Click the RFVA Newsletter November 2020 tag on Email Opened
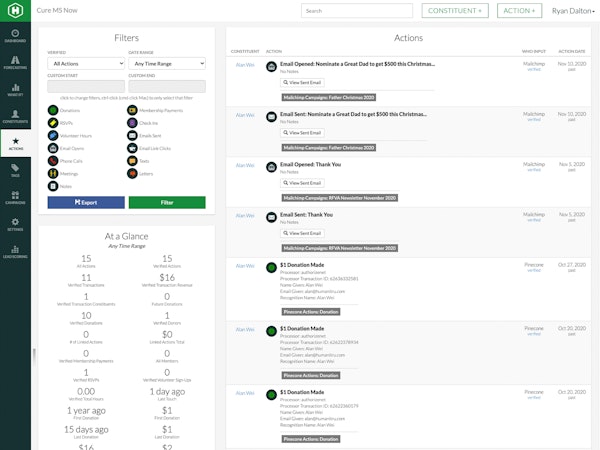This screenshot has width=600, height=450. click(x=340, y=198)
